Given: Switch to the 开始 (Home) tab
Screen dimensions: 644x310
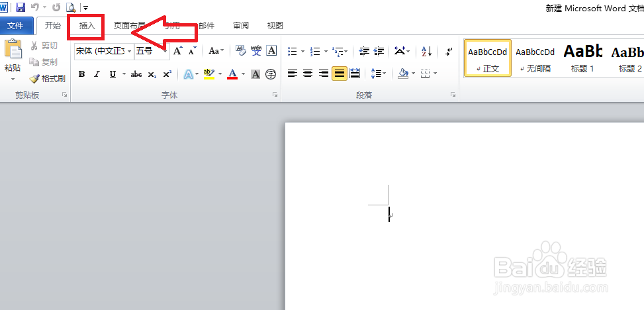Looking at the screenshot, I should pyautogui.click(x=52, y=25).
